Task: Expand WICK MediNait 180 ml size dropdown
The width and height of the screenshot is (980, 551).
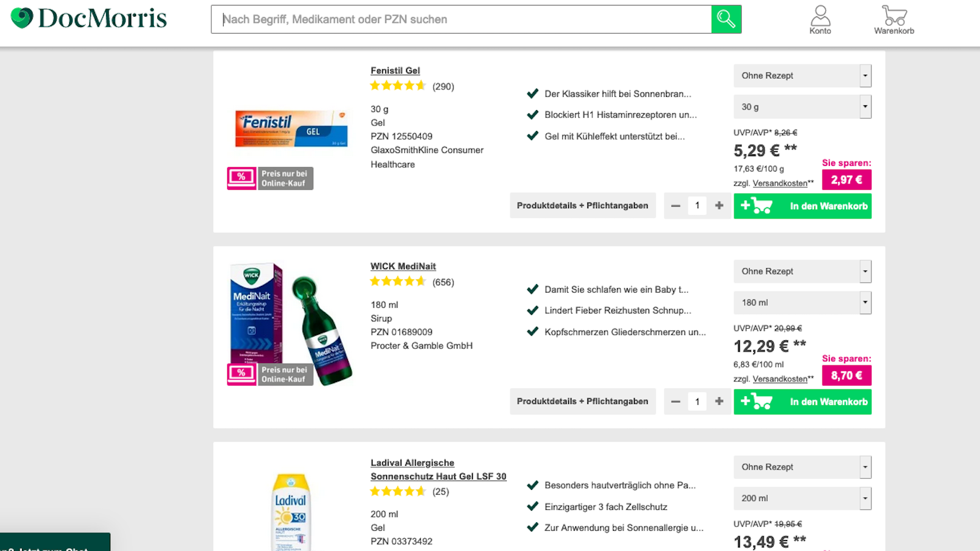Action: click(x=802, y=302)
